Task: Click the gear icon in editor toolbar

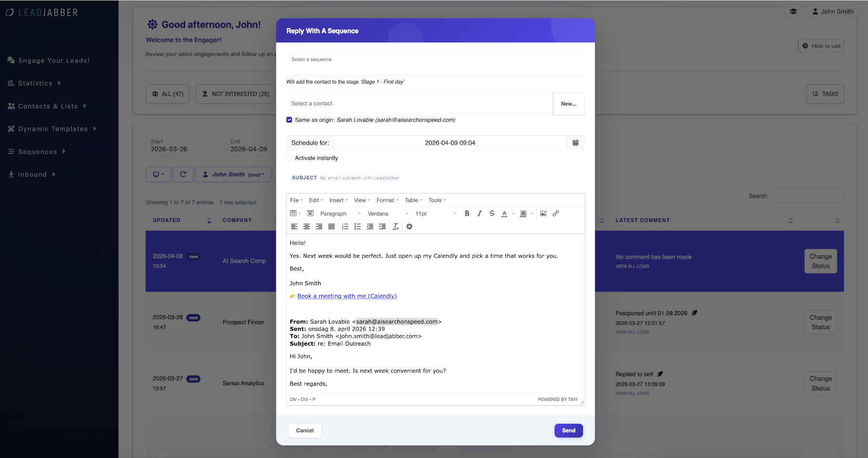Action: click(409, 226)
